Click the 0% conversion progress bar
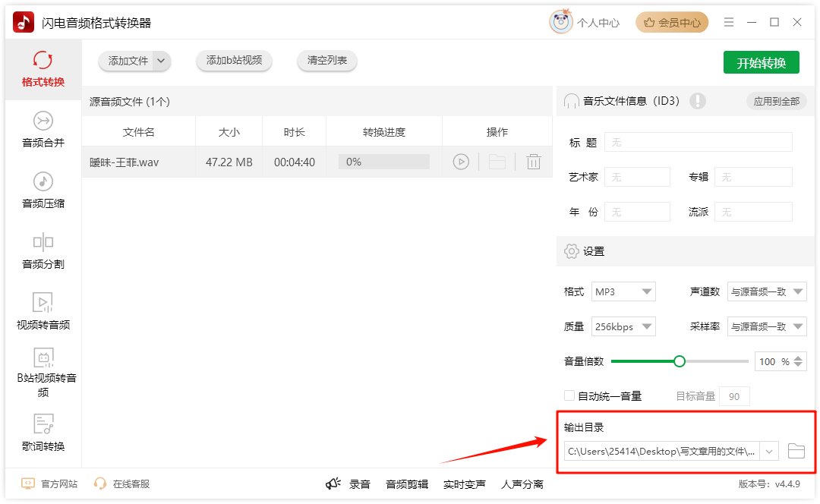 [x=384, y=162]
